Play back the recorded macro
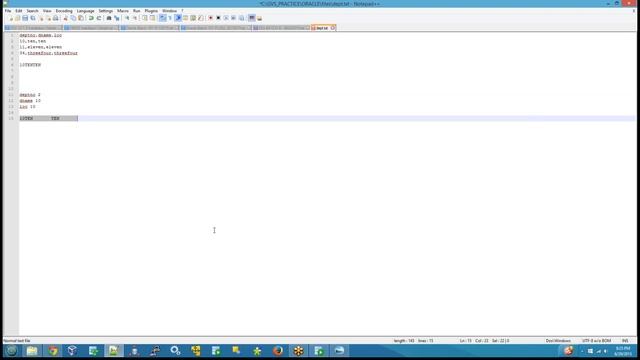The image size is (640, 360). (x=226, y=18)
